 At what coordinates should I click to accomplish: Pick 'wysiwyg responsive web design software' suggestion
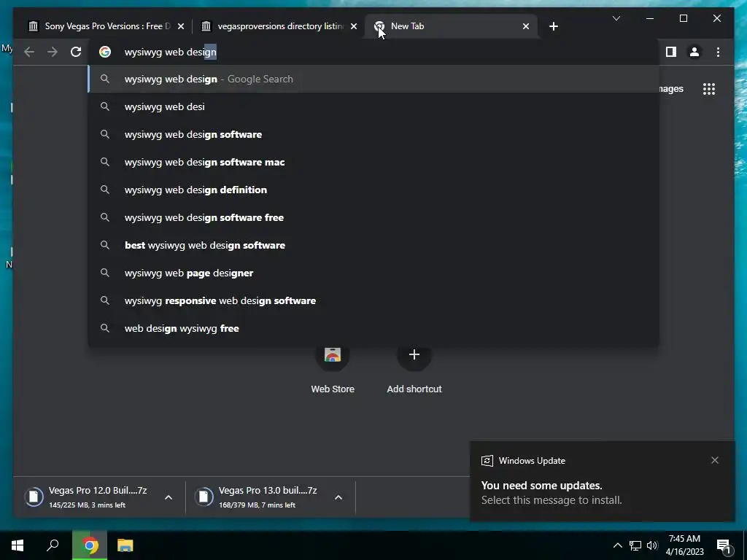pyautogui.click(x=374, y=300)
